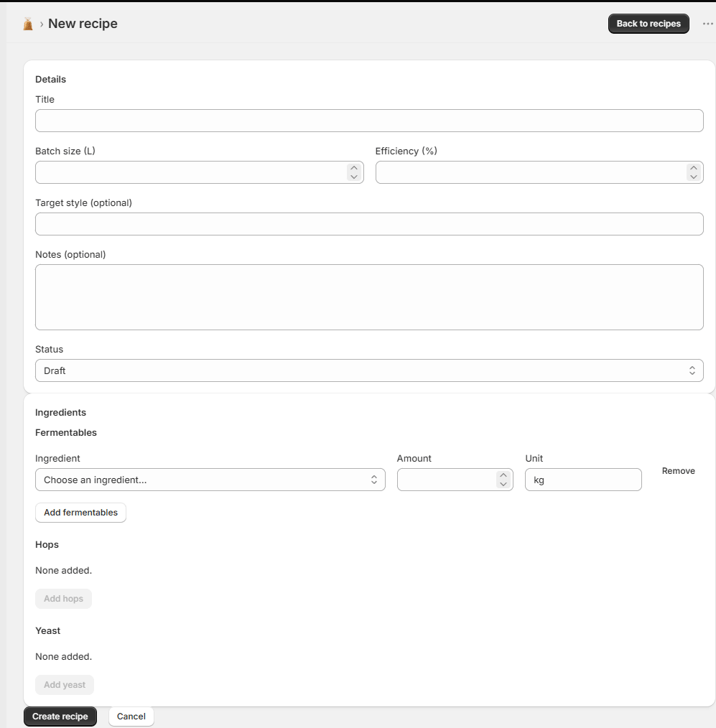This screenshot has height=728, width=716.
Task: Click the breadcrumb chevron separator
Action: click(42, 24)
